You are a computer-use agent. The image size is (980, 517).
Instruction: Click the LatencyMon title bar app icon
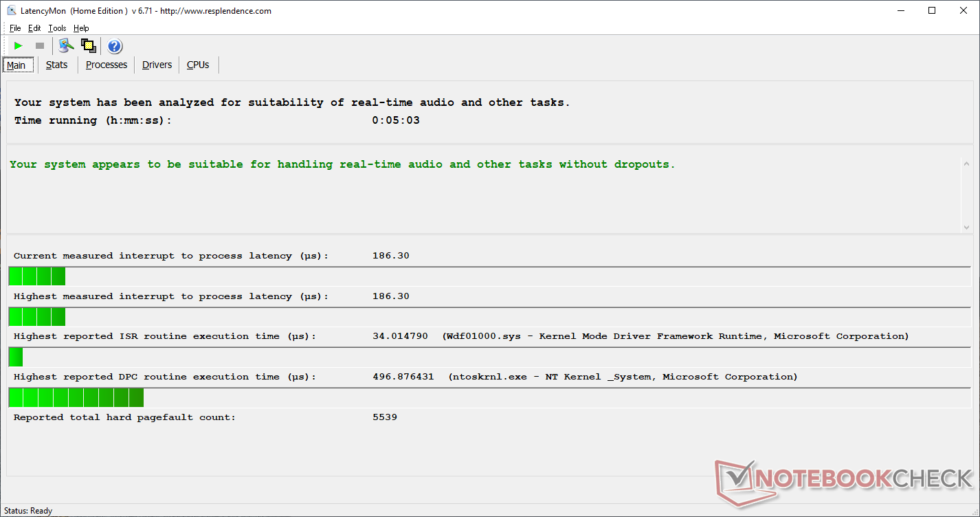(x=12, y=10)
